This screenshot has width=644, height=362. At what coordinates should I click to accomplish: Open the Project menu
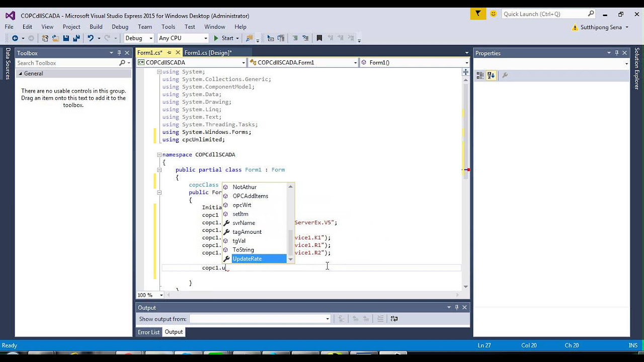[x=71, y=27]
